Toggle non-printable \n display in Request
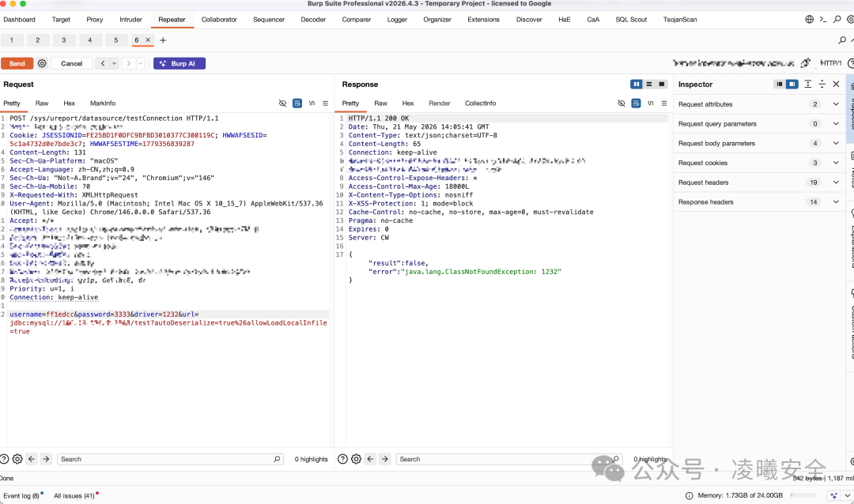854x504 pixels. click(312, 103)
